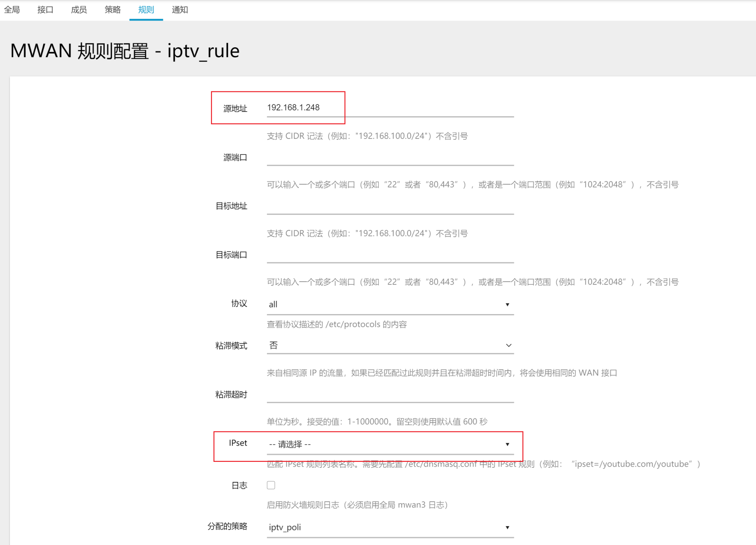Switch to the 接口 tab
The image size is (756, 545).
pyautogui.click(x=45, y=10)
